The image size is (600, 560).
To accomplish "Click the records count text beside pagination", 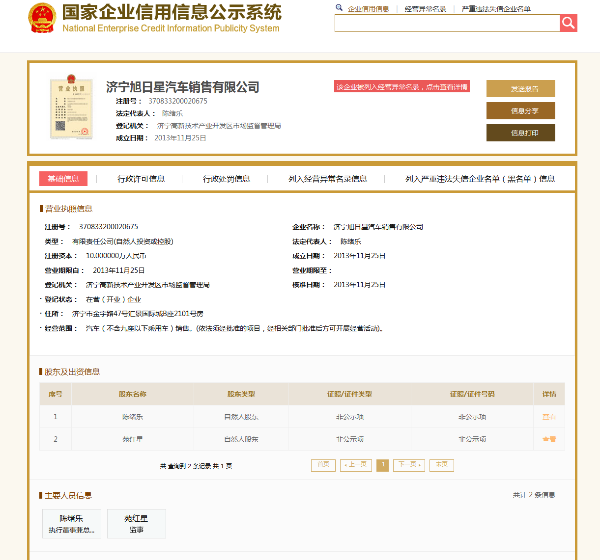I will click(196, 466).
